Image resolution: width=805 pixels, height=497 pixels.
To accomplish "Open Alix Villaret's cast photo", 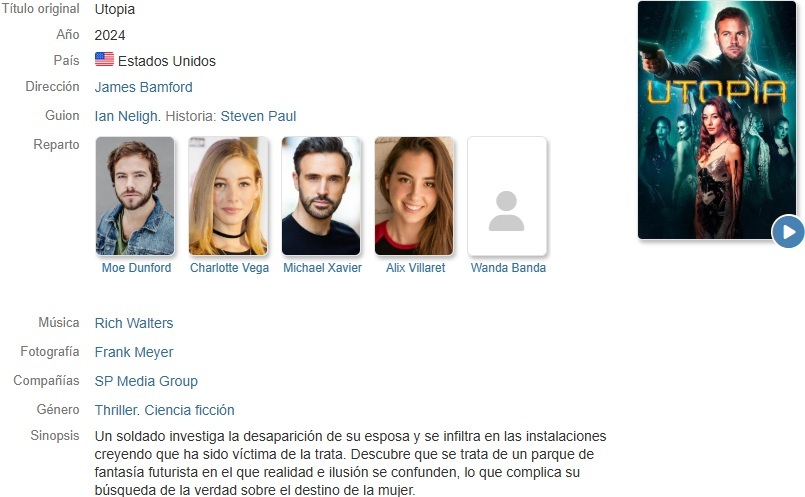I will coord(414,196).
